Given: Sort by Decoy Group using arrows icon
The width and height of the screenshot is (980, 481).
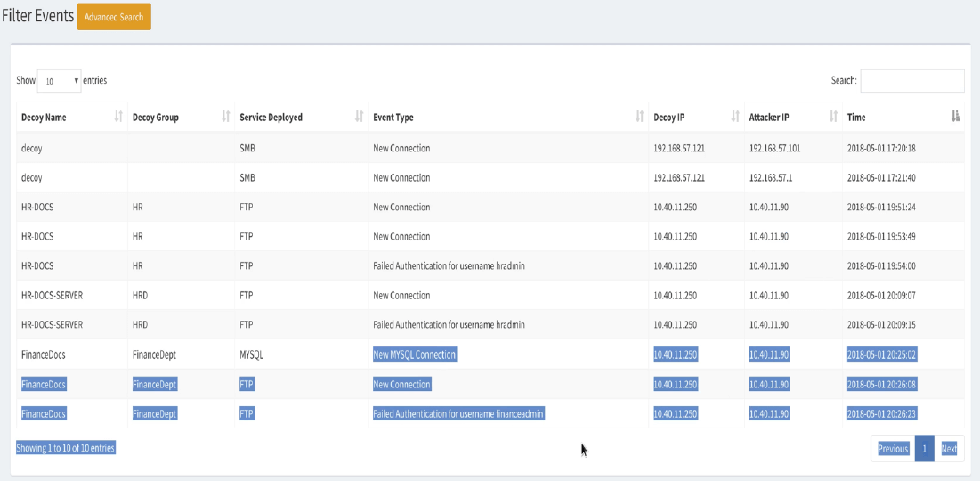Looking at the screenshot, I should pos(225,117).
